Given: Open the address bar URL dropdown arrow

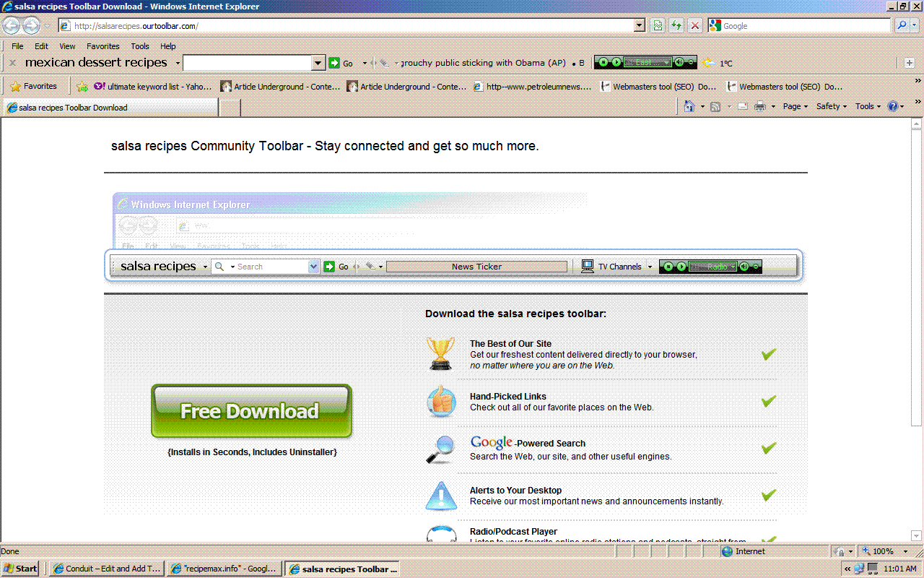Looking at the screenshot, I should pos(639,26).
